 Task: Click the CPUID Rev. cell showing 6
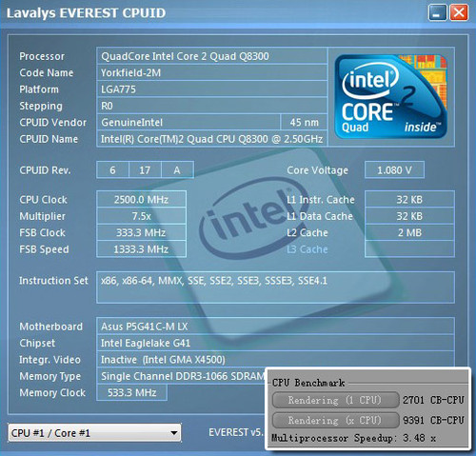pyautogui.click(x=112, y=170)
